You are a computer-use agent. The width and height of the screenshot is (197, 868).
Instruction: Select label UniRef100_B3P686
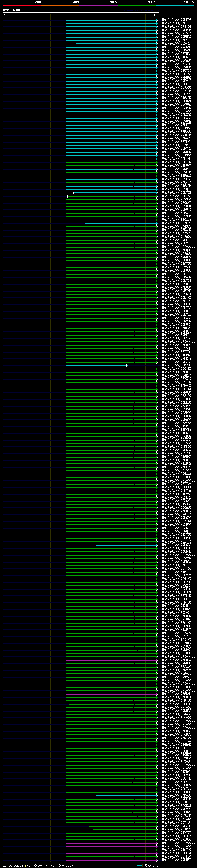pos(177,430)
